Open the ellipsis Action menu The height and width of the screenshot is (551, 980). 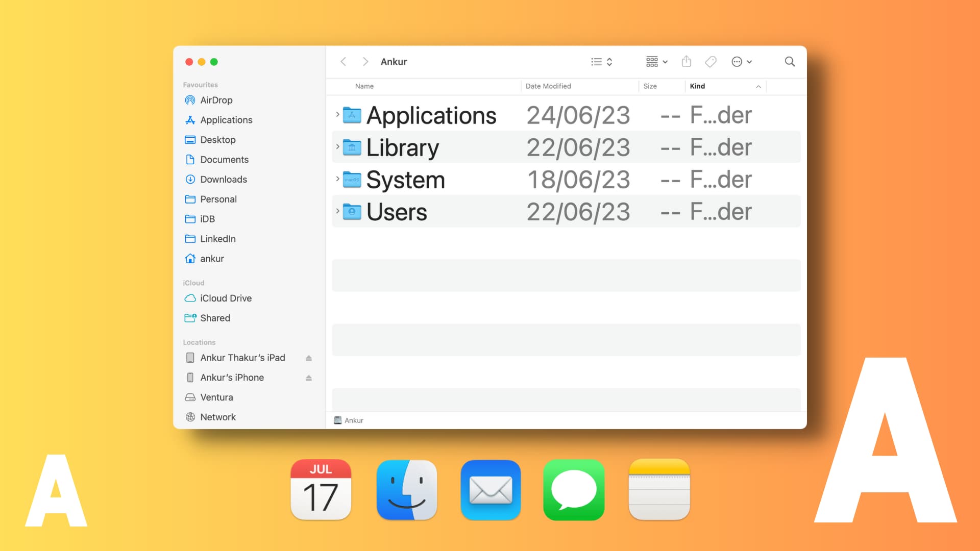(742, 62)
